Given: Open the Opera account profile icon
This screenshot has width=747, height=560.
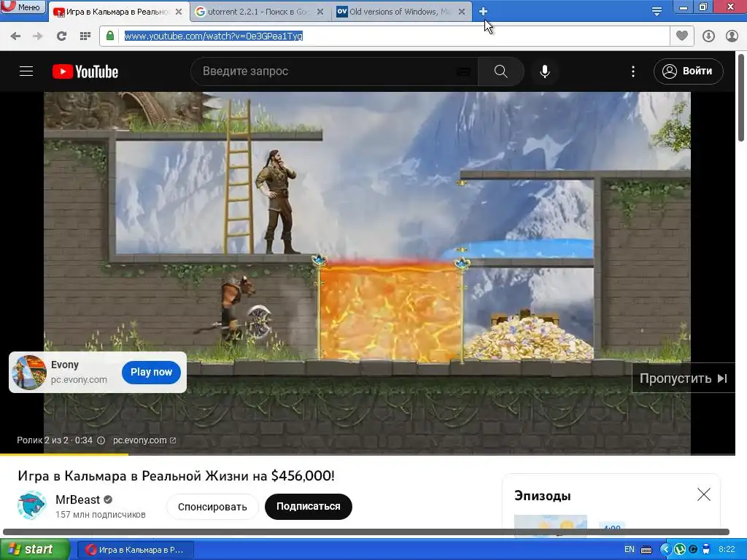Looking at the screenshot, I should click(732, 36).
